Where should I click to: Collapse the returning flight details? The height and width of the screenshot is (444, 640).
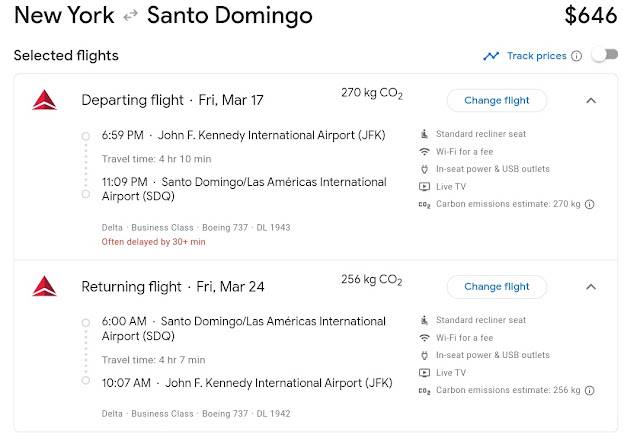591,287
